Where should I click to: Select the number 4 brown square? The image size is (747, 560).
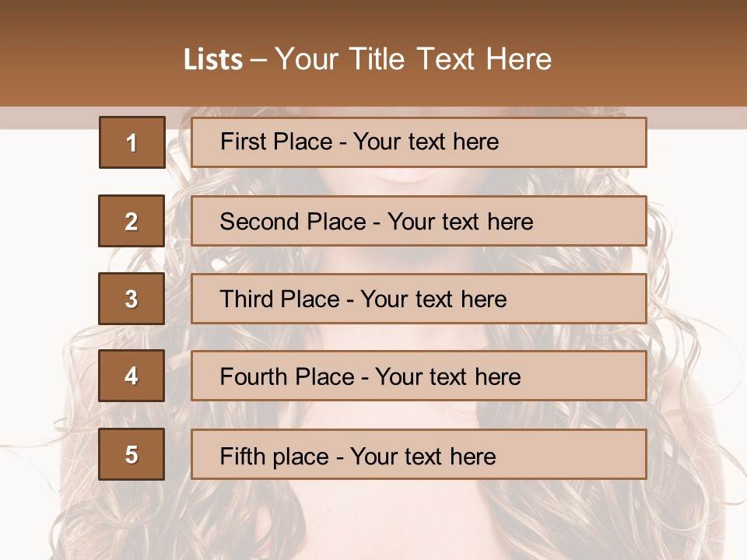pyautogui.click(x=132, y=376)
